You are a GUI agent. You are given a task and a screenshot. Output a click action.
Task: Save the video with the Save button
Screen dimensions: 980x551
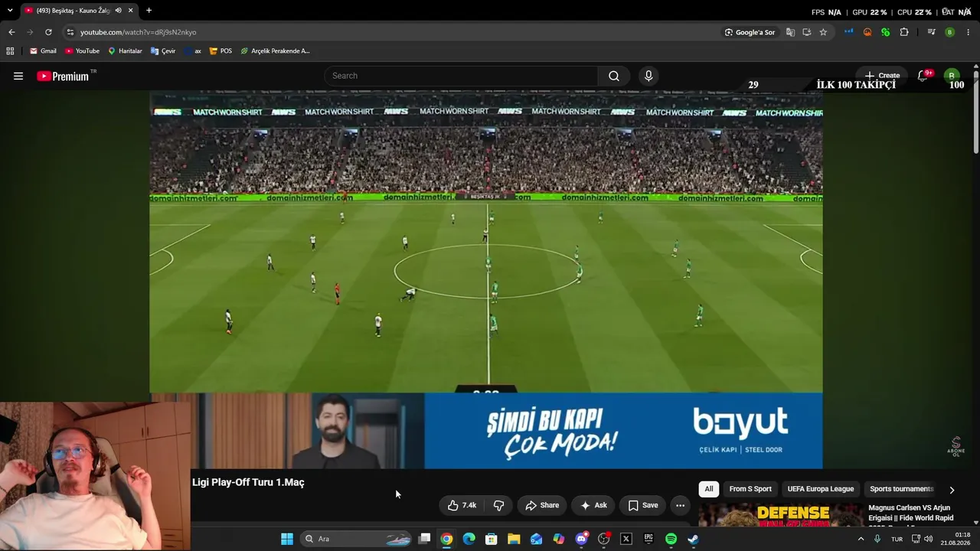(x=643, y=505)
